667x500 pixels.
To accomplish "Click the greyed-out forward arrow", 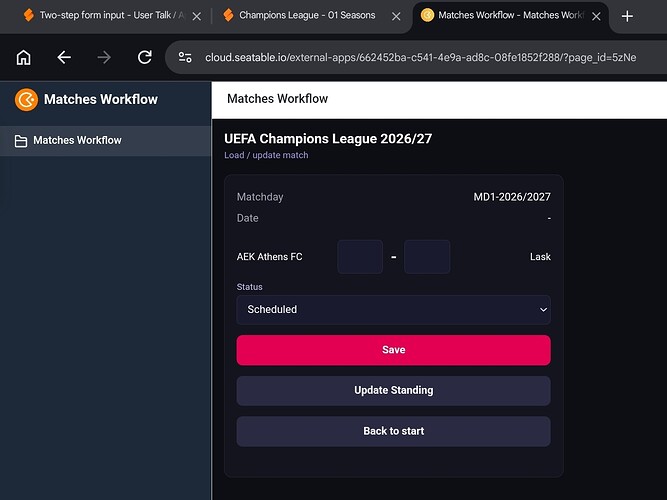I will 104,57.
